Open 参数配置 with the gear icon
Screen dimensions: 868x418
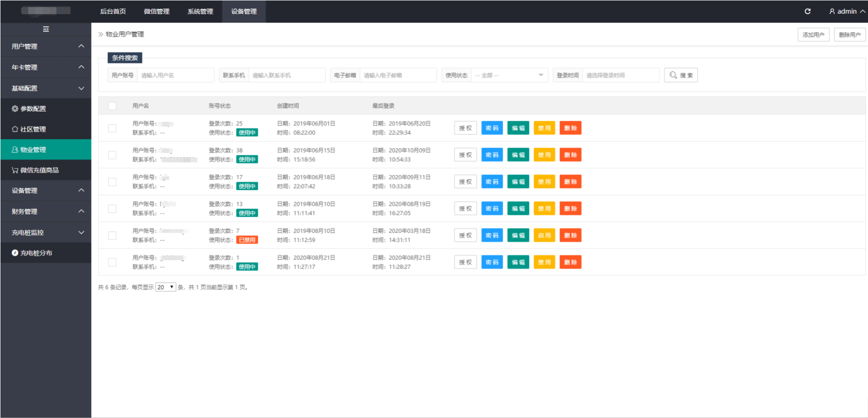pyautogui.click(x=46, y=109)
